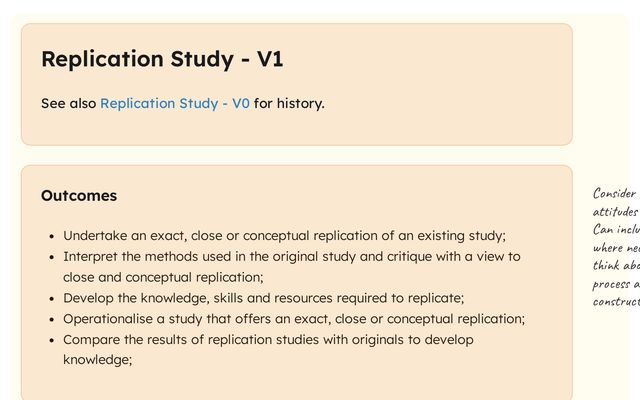Open the Replication Study - V0 link
The image size is (640, 400).
click(175, 103)
